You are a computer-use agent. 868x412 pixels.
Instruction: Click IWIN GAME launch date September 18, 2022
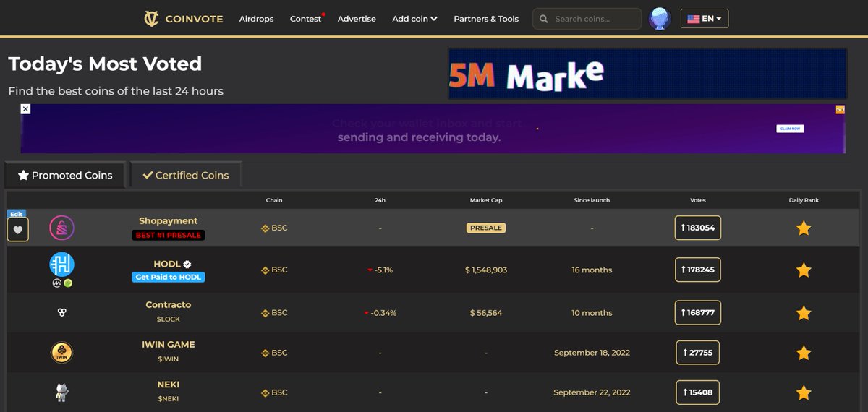tap(592, 353)
